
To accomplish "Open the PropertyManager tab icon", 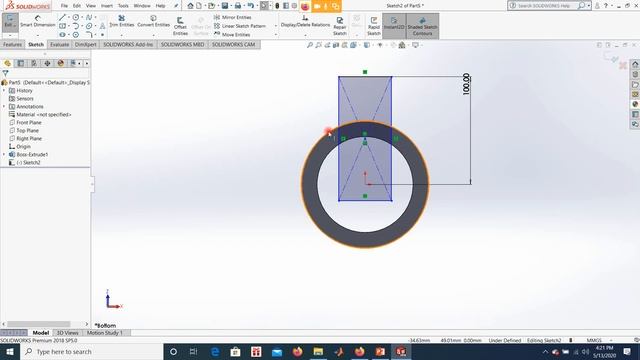I will (x=21, y=63).
